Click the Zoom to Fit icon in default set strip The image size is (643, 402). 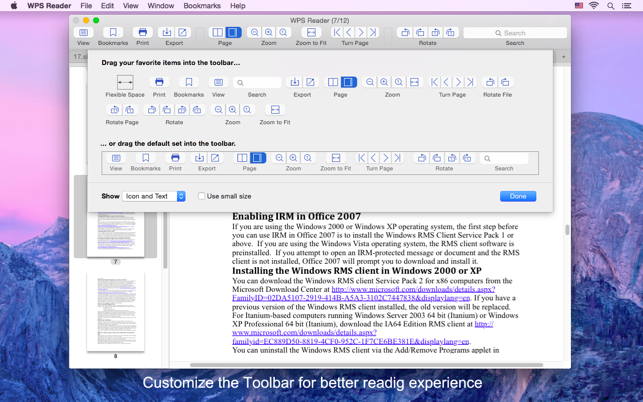click(335, 158)
